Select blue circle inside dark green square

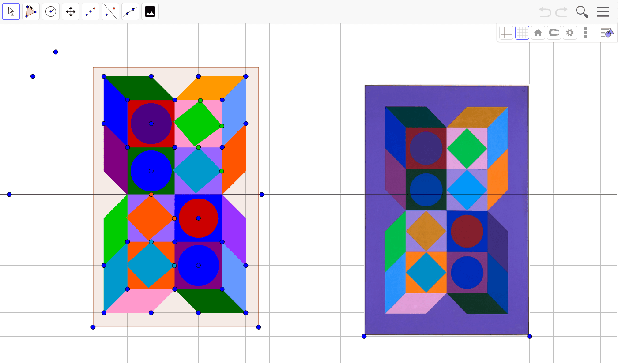point(151,171)
